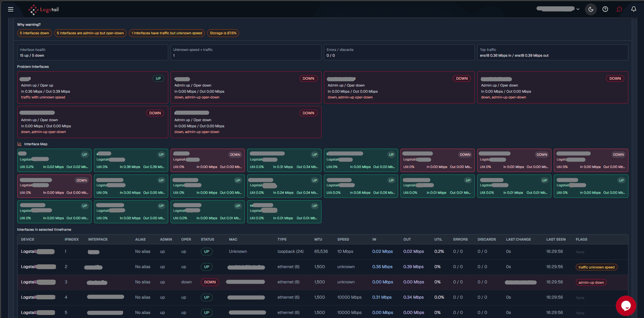Click 'traffic but unknown speed' warning chip
Viewport: 644px width, 318px height.
(x=167, y=33)
